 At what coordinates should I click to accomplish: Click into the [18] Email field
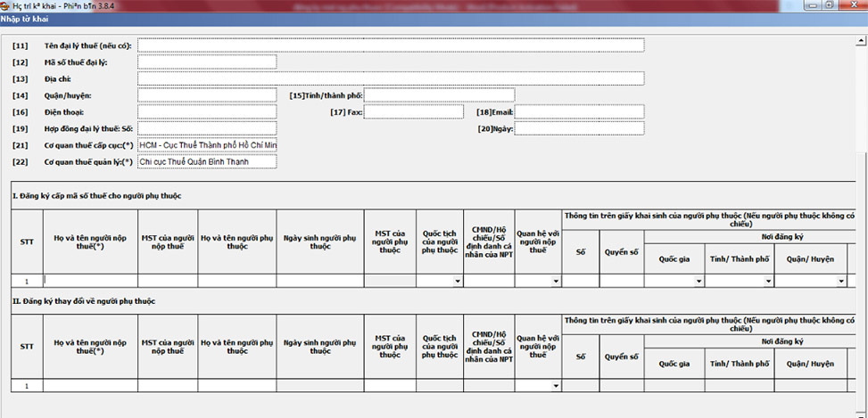pyautogui.click(x=579, y=111)
